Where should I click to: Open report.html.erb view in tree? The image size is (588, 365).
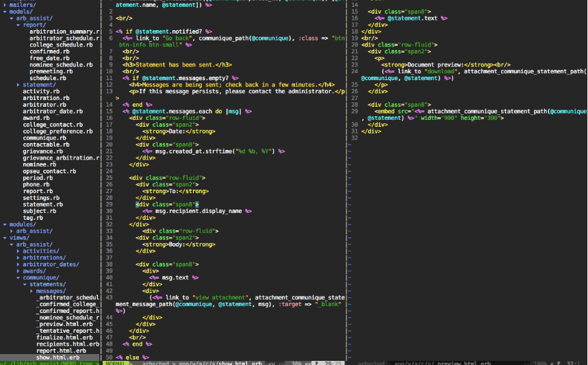pos(61,351)
